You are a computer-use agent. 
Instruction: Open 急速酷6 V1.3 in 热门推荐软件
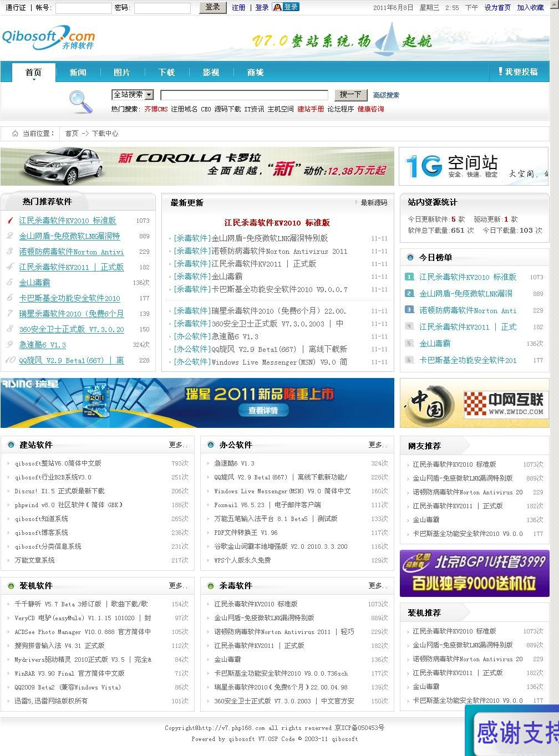point(42,345)
